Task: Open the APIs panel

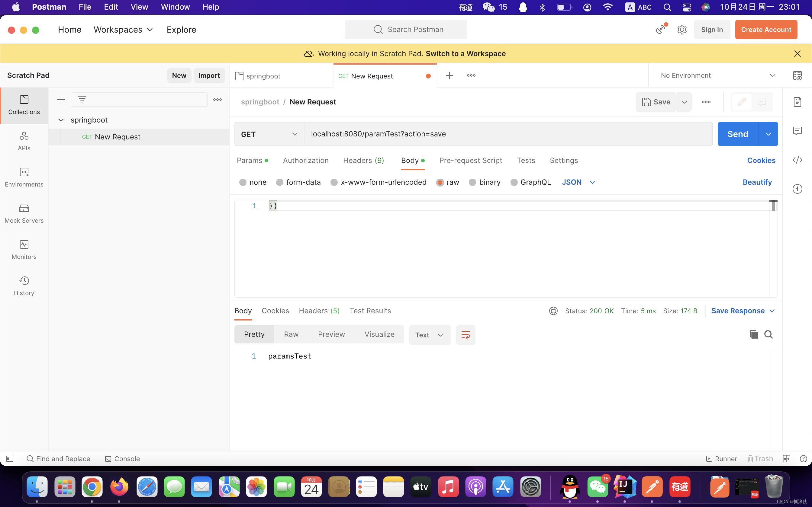Action: (x=24, y=141)
